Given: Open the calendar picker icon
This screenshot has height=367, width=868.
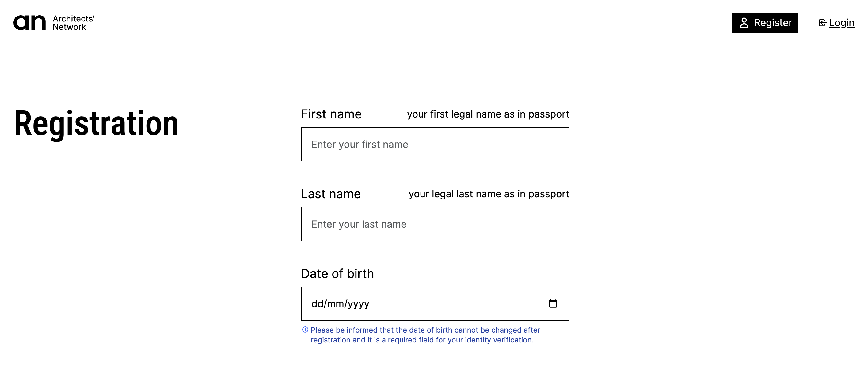Looking at the screenshot, I should 553,303.
